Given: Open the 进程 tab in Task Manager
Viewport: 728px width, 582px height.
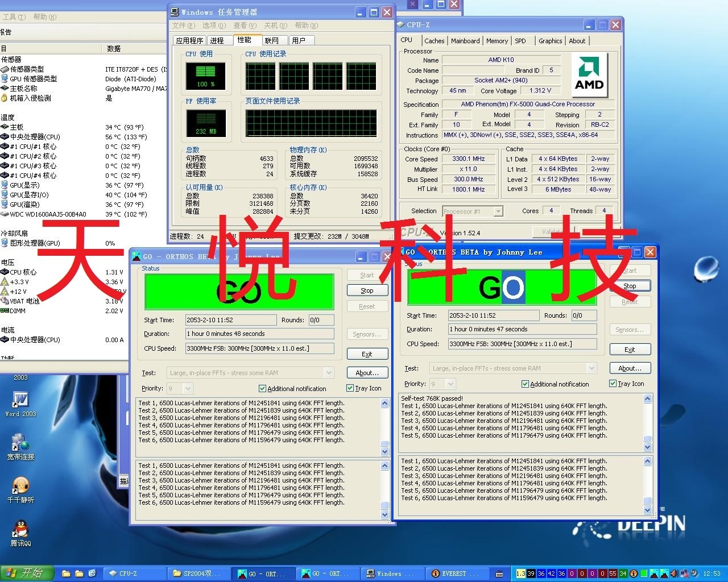Looking at the screenshot, I should click(x=217, y=40).
